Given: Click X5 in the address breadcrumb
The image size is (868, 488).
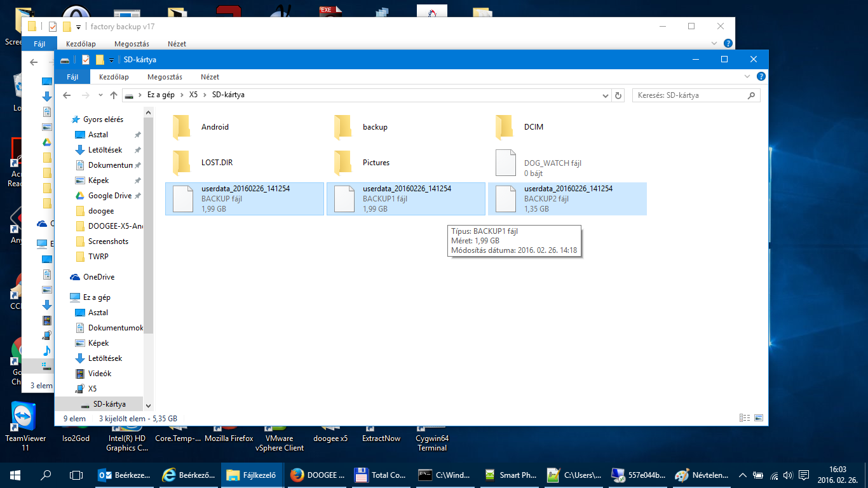Looking at the screenshot, I should (194, 95).
